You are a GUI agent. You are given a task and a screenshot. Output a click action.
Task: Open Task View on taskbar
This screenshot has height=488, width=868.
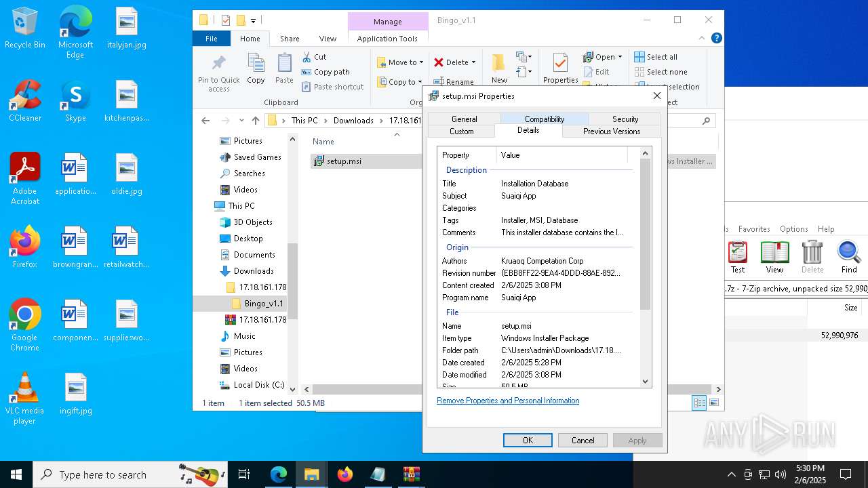point(244,474)
